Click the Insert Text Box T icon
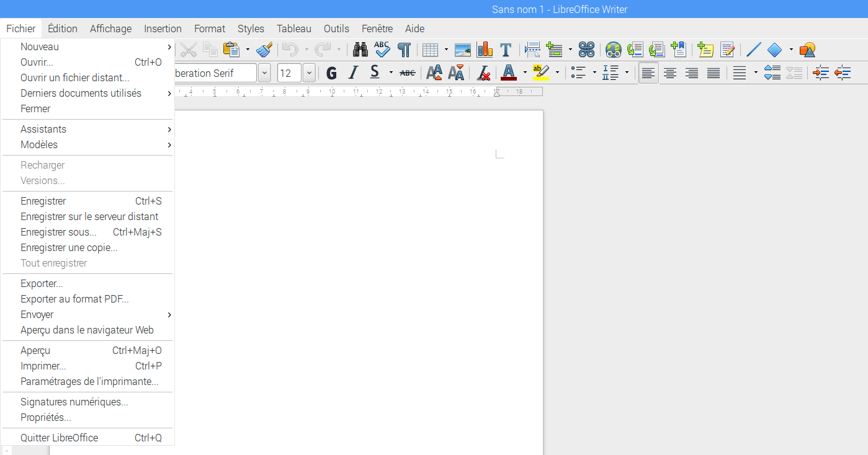Viewport: 868px width, 455px height. point(506,50)
